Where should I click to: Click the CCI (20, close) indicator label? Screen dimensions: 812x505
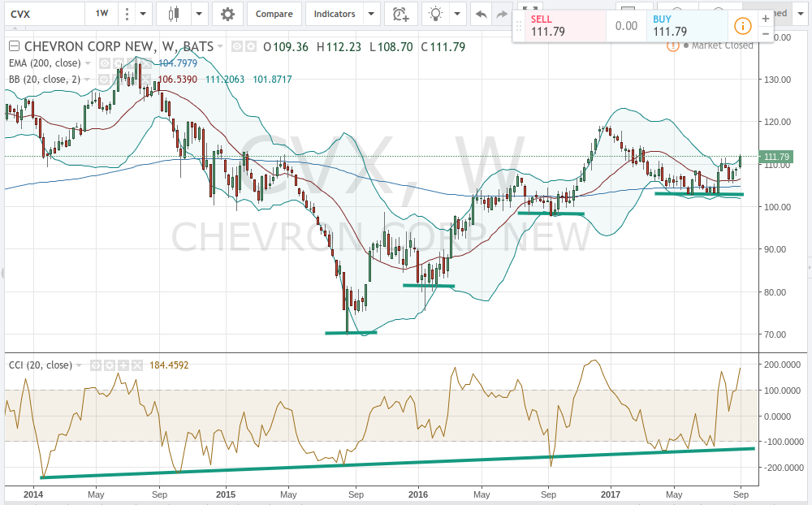point(41,365)
